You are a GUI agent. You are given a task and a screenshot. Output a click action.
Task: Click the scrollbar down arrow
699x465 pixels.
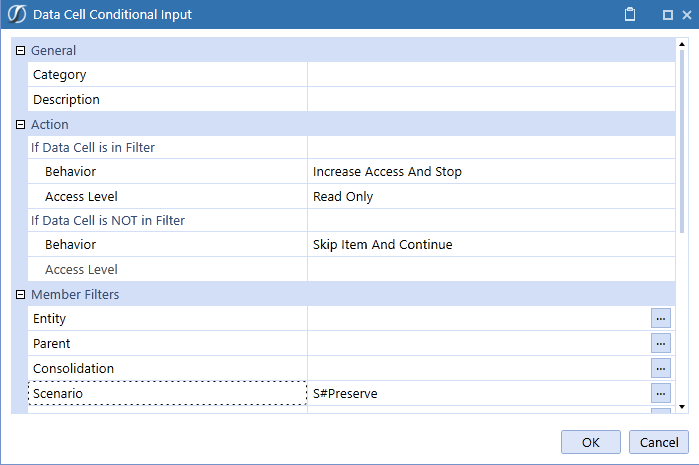coord(682,406)
